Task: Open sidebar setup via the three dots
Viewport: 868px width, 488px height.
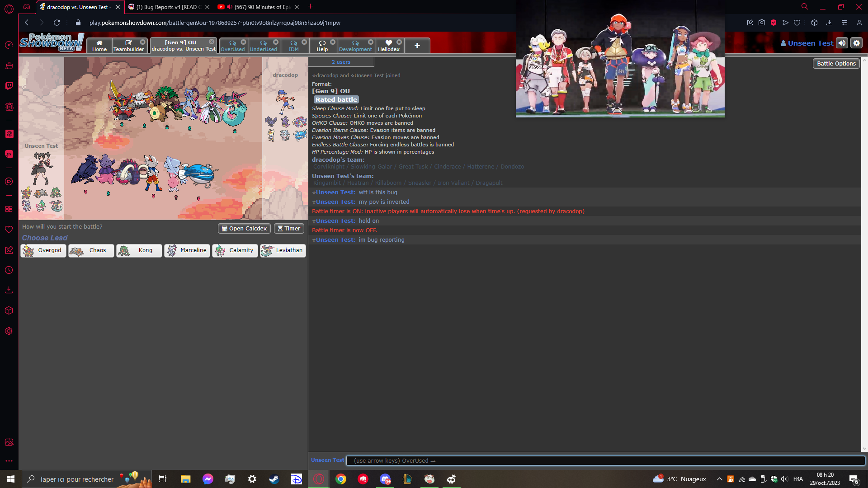Action: 9,461
